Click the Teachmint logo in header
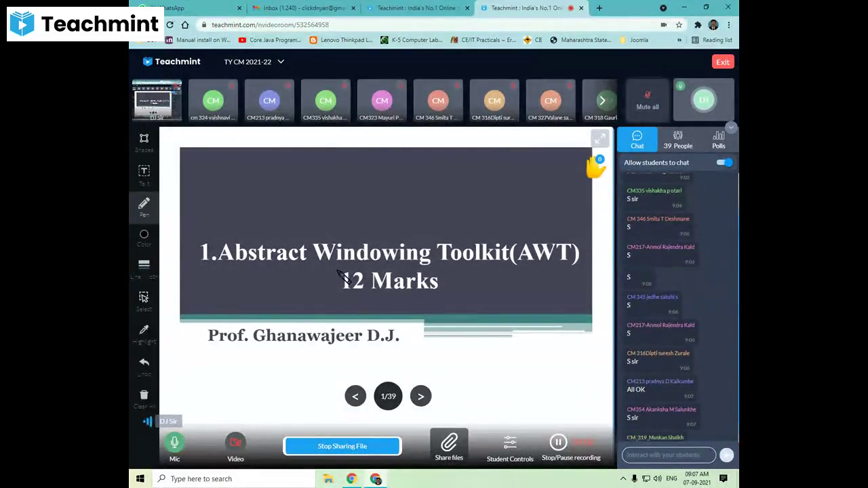 tap(172, 62)
